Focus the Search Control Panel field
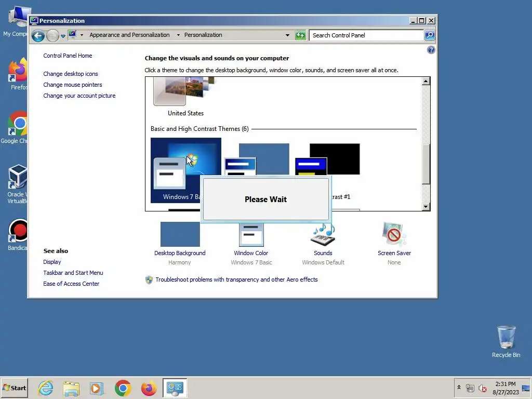Screen dimensions: 532x399 (x=366, y=35)
